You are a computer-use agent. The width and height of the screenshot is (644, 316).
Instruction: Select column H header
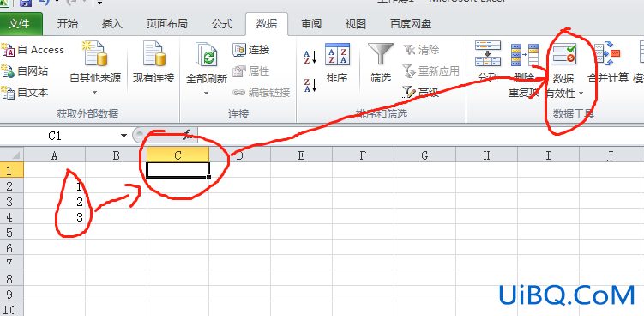point(487,155)
